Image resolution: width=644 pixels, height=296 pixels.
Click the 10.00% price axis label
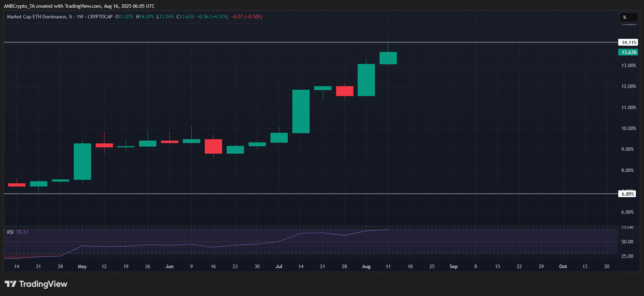coord(628,128)
